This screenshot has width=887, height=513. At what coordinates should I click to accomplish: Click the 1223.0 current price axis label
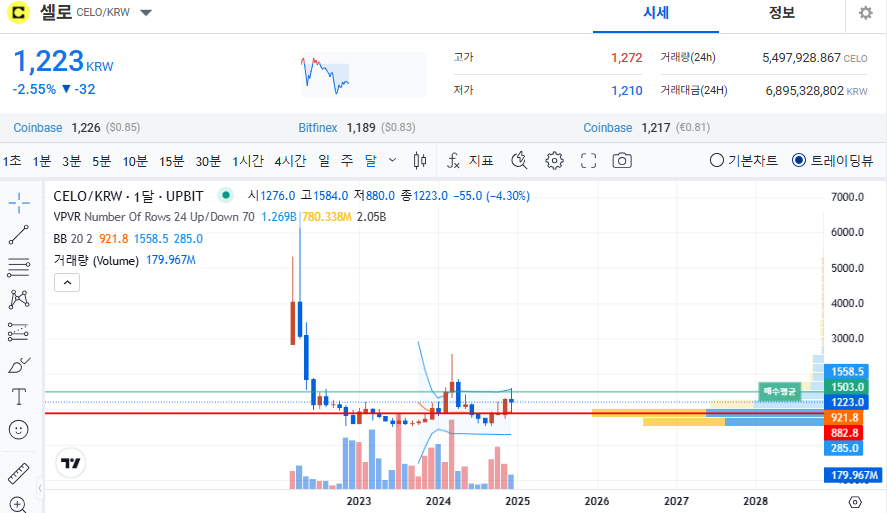pyautogui.click(x=847, y=402)
